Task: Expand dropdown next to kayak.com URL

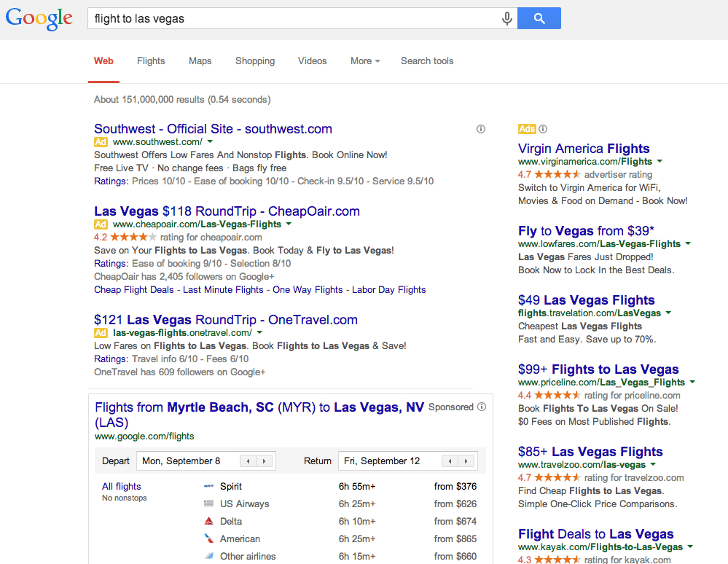Action: point(690,547)
